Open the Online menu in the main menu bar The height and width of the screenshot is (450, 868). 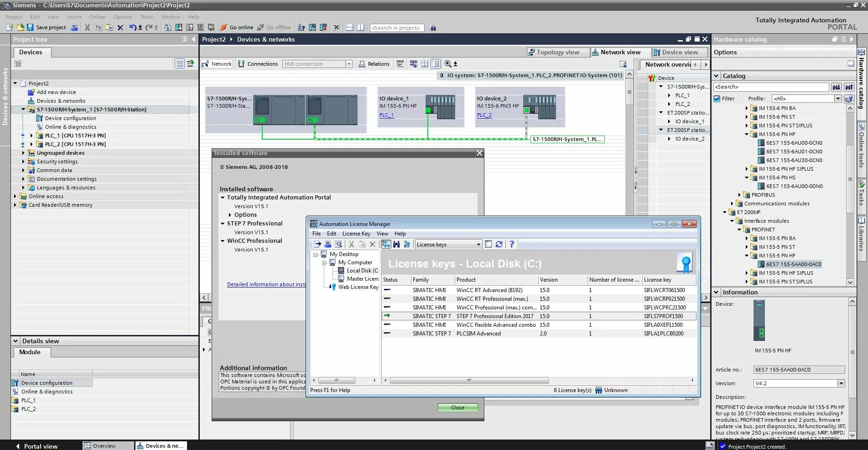(97, 17)
